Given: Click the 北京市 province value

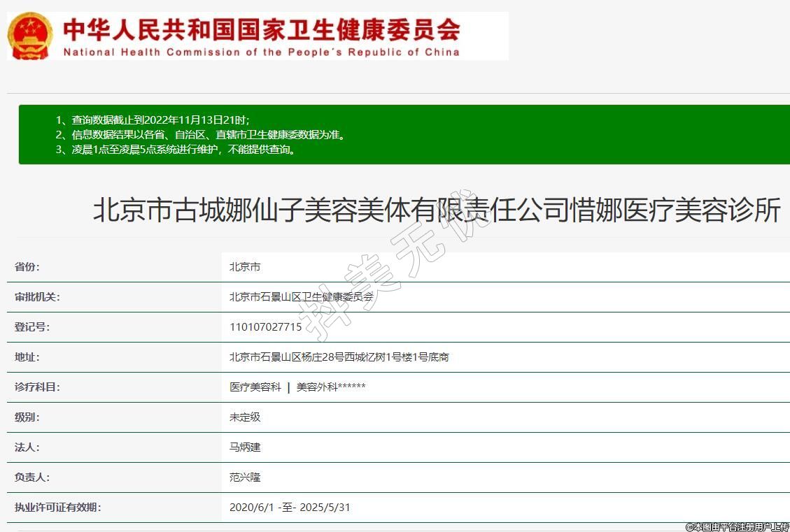Looking at the screenshot, I should [x=245, y=267].
